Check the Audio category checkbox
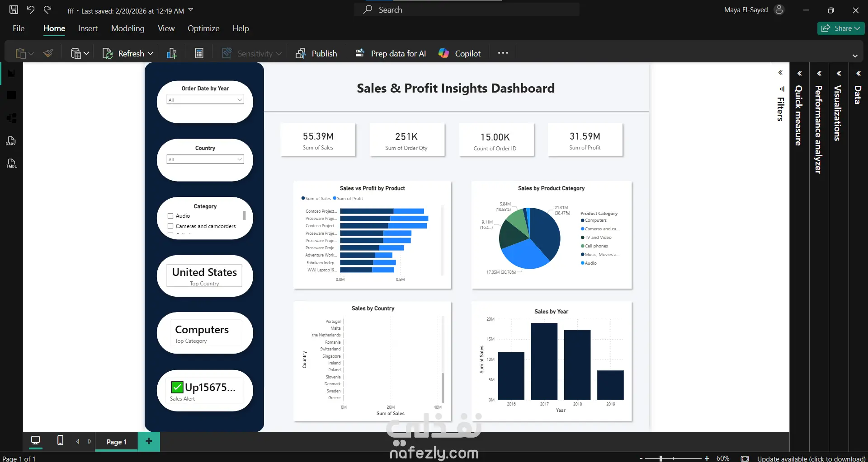 [x=170, y=216]
